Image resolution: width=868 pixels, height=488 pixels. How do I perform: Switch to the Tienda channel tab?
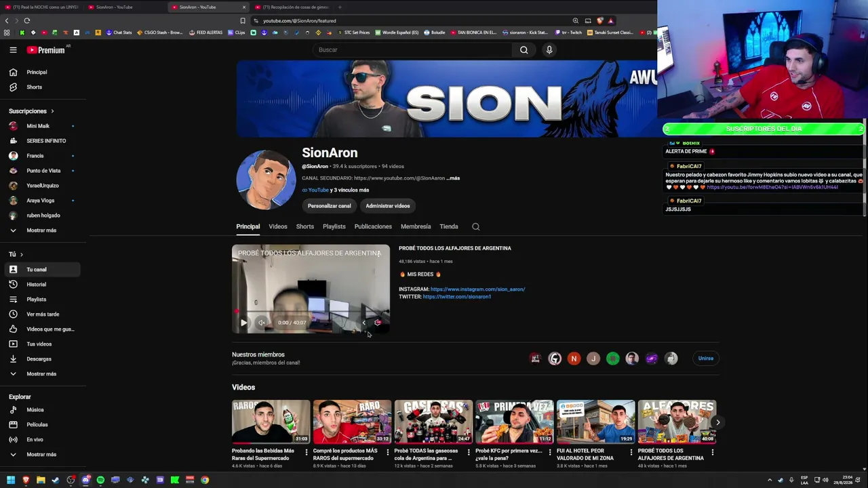(449, 226)
